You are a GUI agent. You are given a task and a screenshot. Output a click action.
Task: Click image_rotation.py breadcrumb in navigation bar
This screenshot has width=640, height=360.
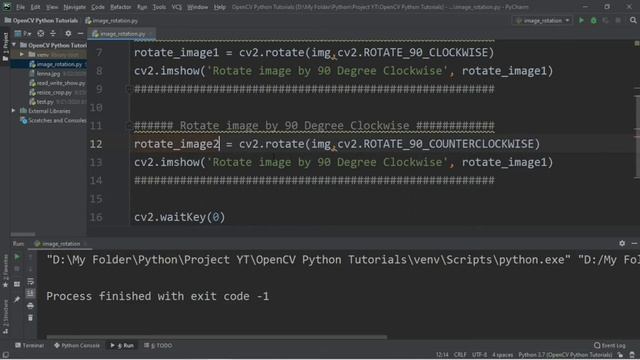111,20
